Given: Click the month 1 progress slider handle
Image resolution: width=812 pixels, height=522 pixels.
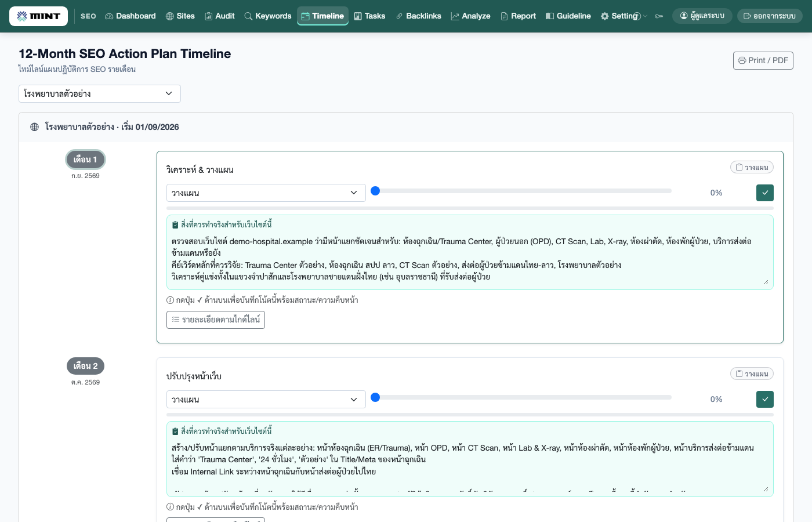Looking at the screenshot, I should tap(375, 191).
